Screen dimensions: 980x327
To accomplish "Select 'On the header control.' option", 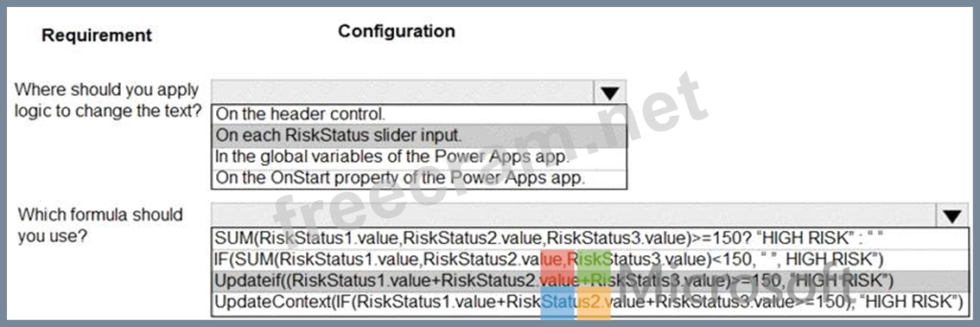I will tap(419, 114).
